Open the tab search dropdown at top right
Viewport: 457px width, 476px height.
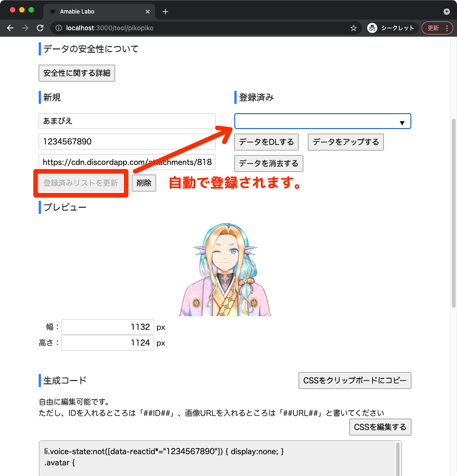(446, 12)
